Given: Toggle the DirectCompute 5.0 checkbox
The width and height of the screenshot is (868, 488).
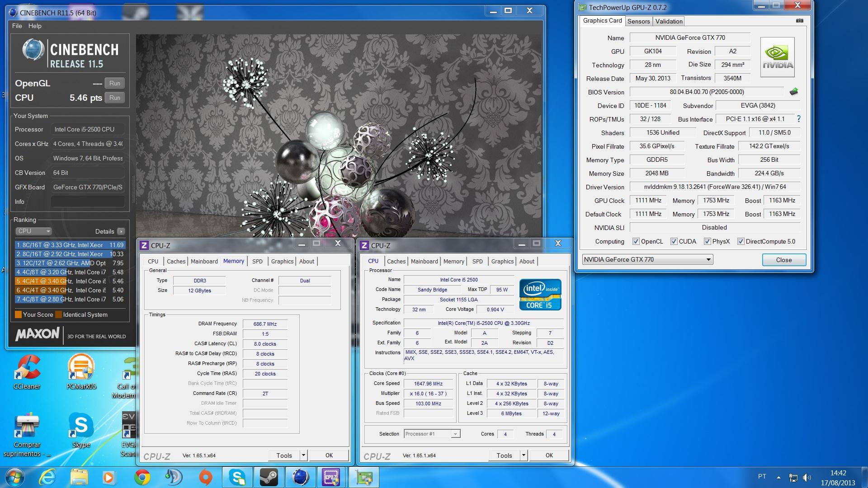Looking at the screenshot, I should tap(741, 241).
